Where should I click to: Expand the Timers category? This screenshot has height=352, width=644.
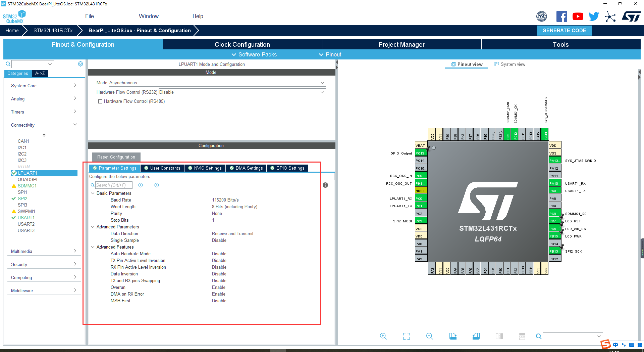click(44, 112)
